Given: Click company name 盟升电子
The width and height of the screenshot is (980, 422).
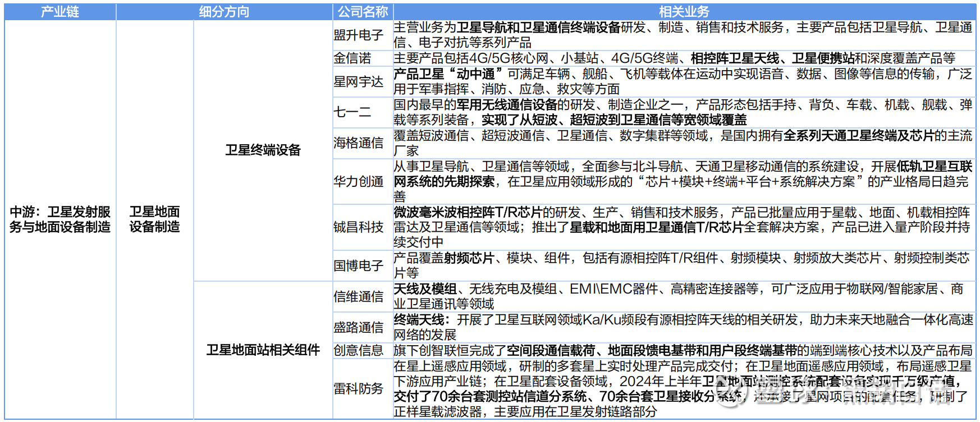Looking at the screenshot, I should point(359,35).
